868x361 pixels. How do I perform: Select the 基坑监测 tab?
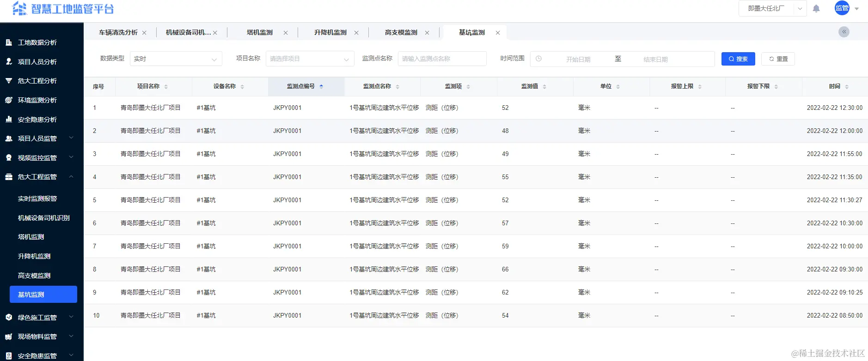pyautogui.click(x=472, y=32)
